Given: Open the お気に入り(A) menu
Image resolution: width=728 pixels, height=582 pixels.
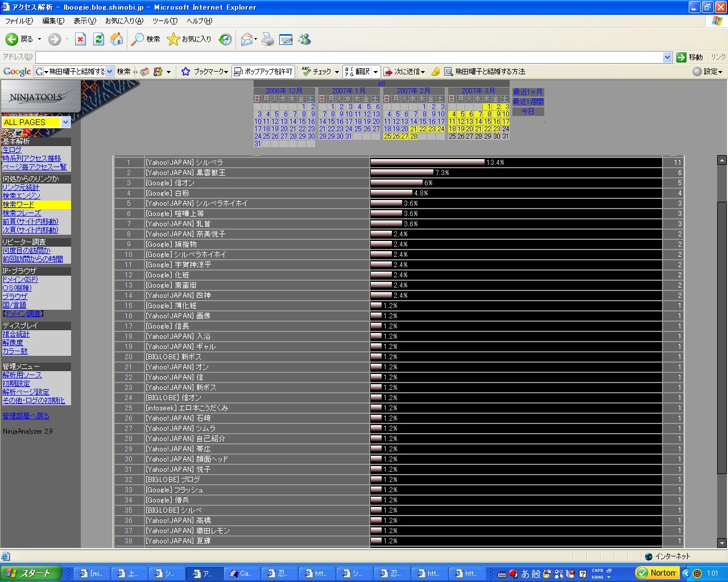Looking at the screenshot, I should tap(124, 21).
